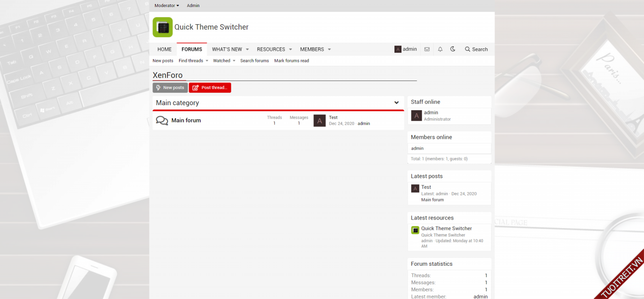Switch to the Home tab
This screenshot has width=644, height=299.
click(165, 49)
